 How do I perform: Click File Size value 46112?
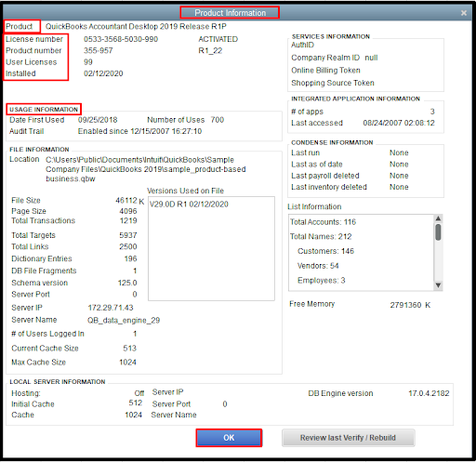click(126, 200)
